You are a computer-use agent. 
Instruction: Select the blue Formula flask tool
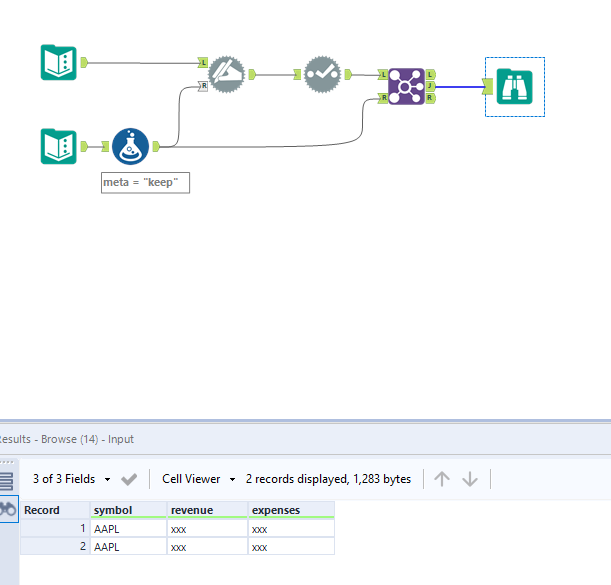(x=131, y=147)
